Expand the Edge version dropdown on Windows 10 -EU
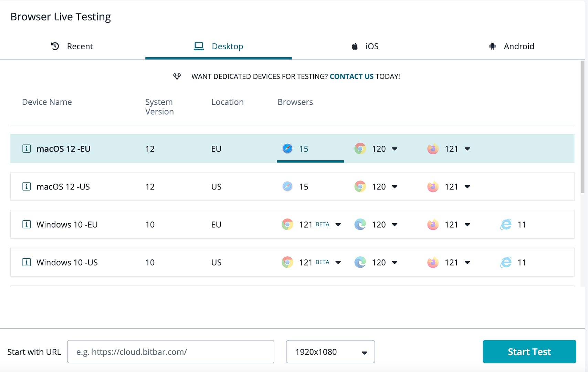This screenshot has width=588, height=372. coord(395,224)
